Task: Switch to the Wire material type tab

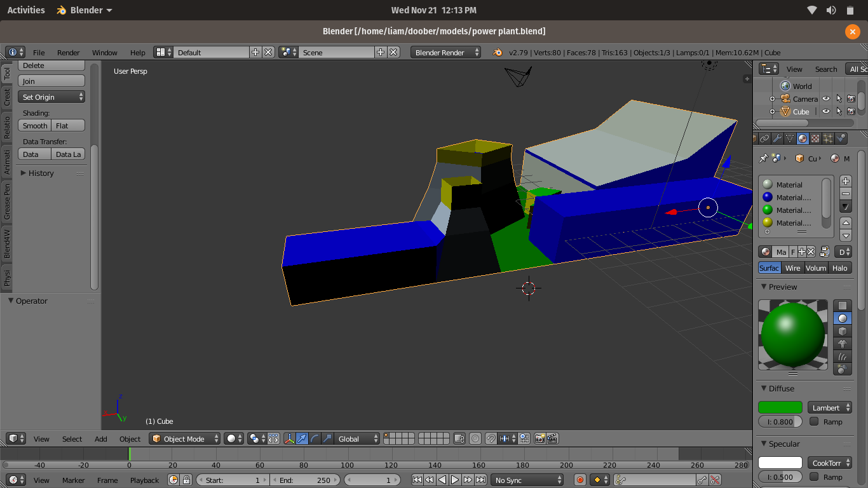Action: pyautogui.click(x=792, y=268)
